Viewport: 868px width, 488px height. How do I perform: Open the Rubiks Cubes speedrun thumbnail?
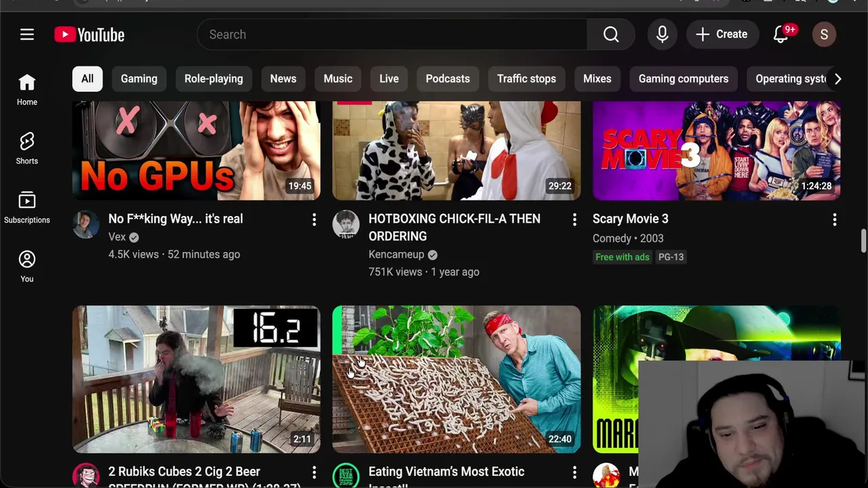197,379
